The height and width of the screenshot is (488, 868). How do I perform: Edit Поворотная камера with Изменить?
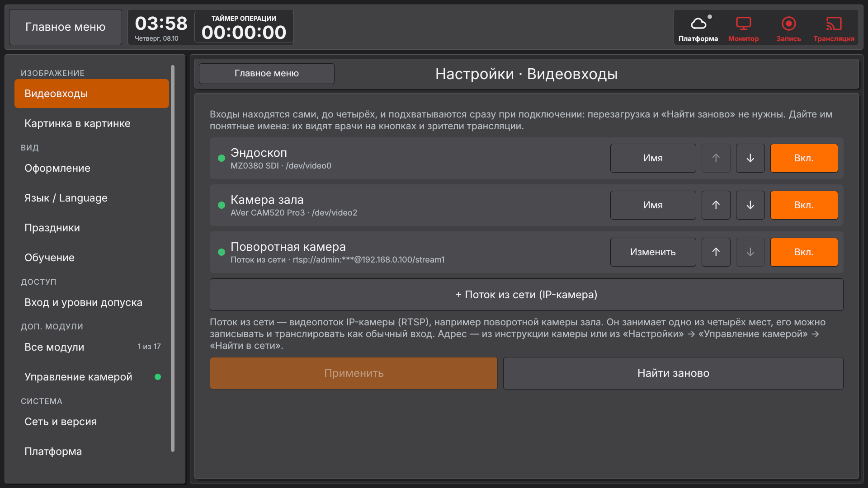click(653, 252)
